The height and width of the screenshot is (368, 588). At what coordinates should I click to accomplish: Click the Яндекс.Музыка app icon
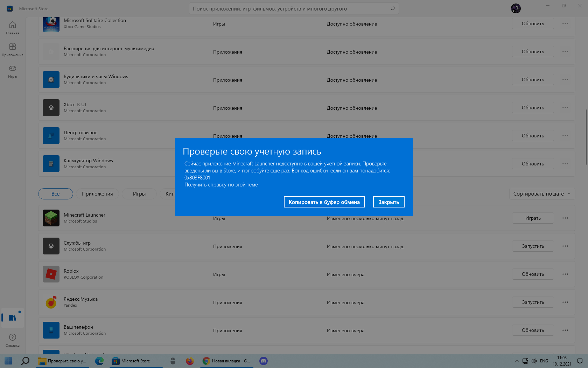click(x=51, y=302)
